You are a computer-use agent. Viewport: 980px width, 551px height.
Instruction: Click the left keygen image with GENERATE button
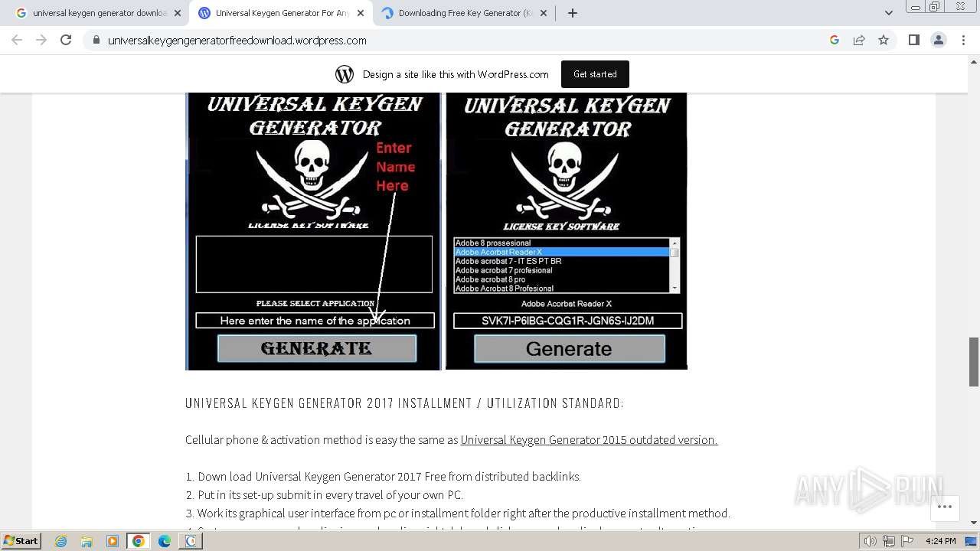(x=313, y=231)
